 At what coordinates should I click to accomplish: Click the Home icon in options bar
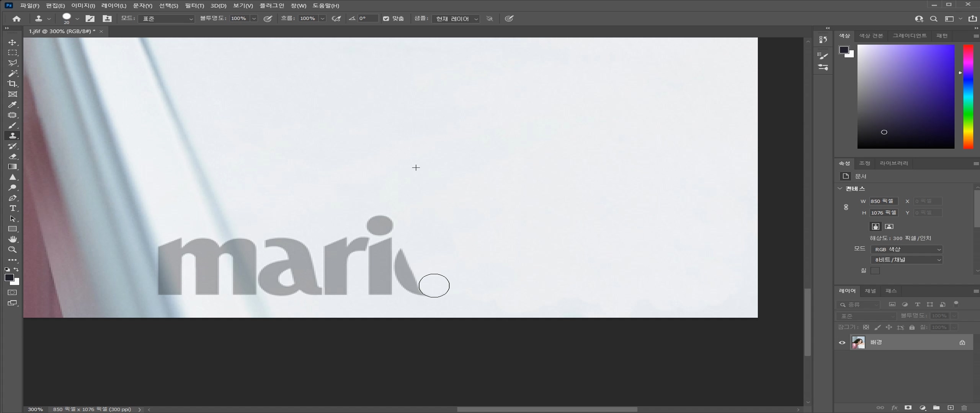tap(16, 18)
